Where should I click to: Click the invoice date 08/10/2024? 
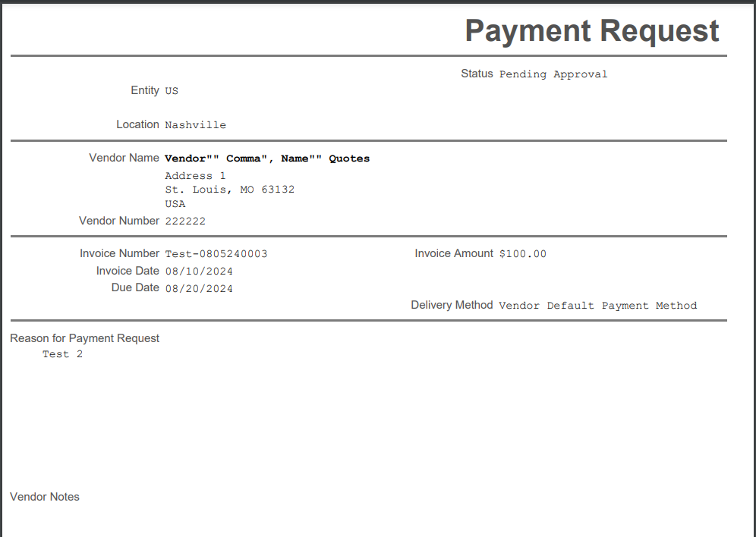(x=199, y=272)
